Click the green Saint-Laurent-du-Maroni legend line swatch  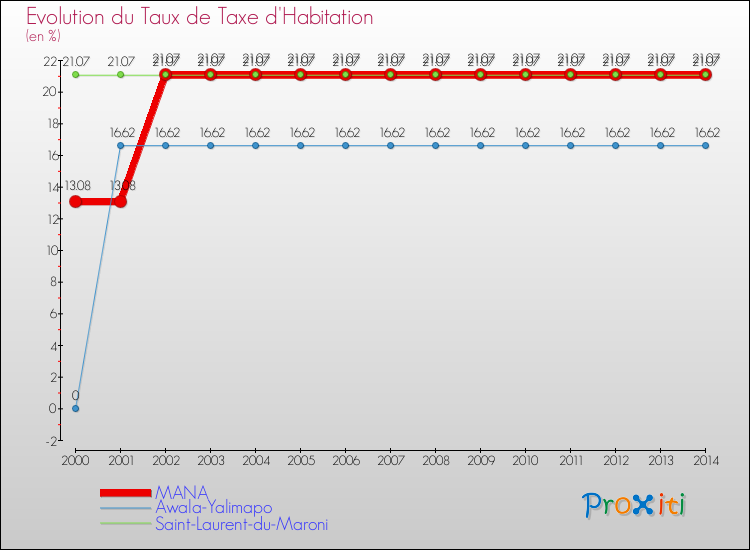(x=126, y=524)
